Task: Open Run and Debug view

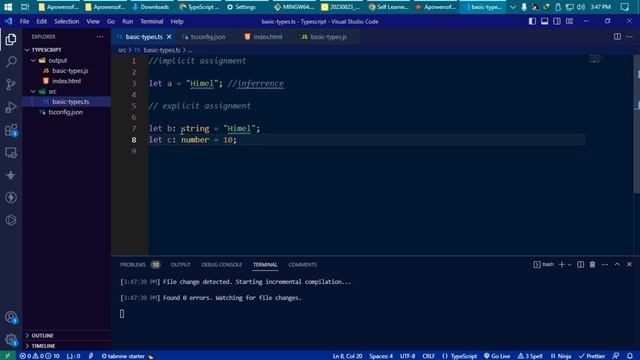Action: tap(11, 107)
